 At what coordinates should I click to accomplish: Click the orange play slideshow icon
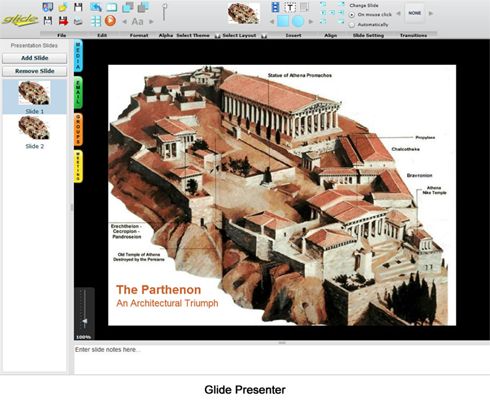(x=110, y=21)
